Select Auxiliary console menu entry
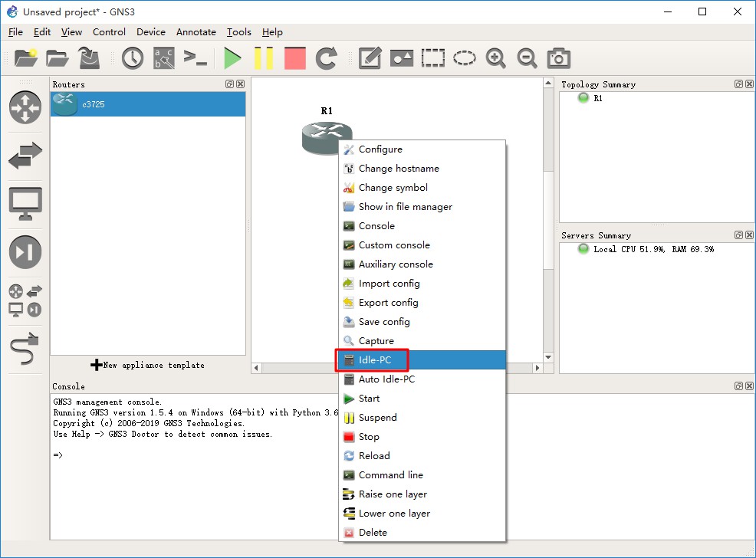756x558 pixels. point(422,264)
